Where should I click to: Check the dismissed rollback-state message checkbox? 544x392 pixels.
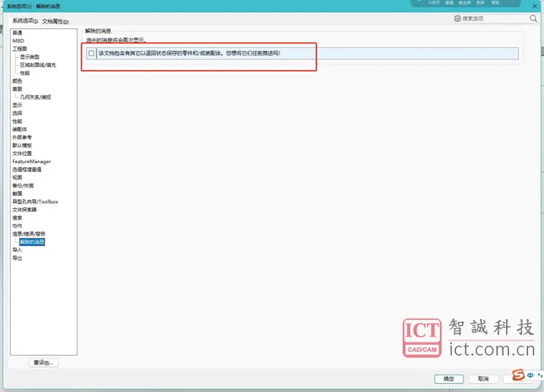[x=91, y=53]
